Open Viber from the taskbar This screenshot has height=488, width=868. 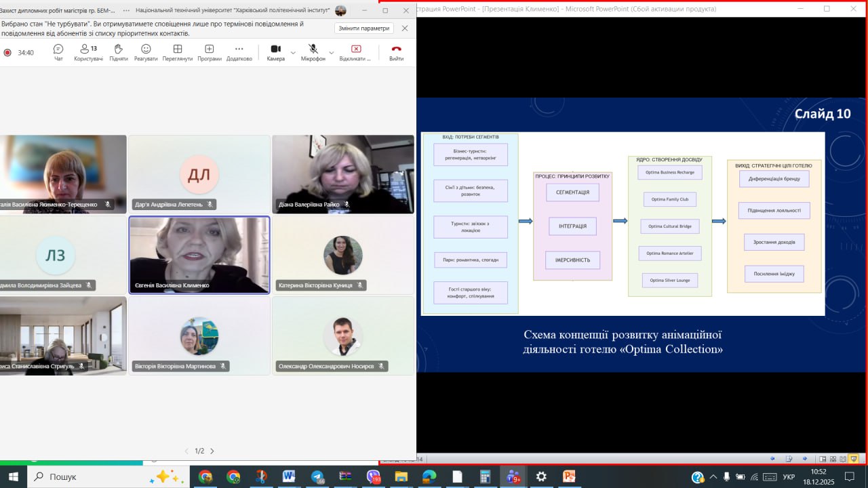[x=374, y=476]
